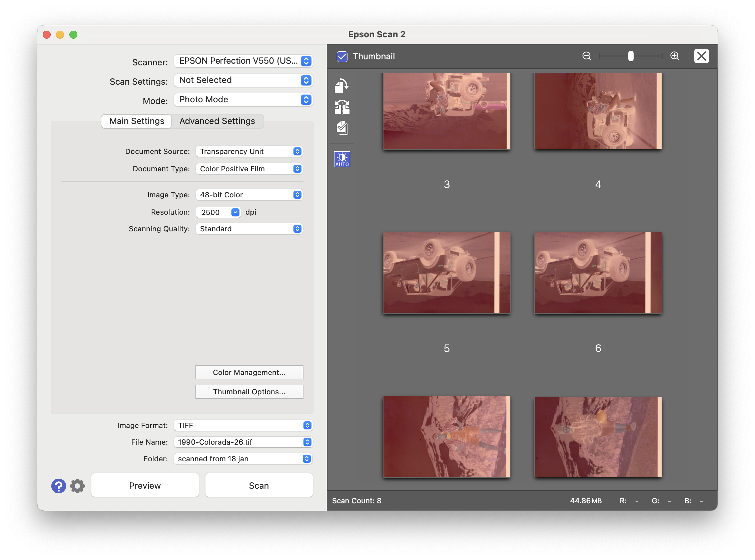The image size is (755, 560).
Task: Switch to the Advanced Settings tab
Action: (217, 121)
